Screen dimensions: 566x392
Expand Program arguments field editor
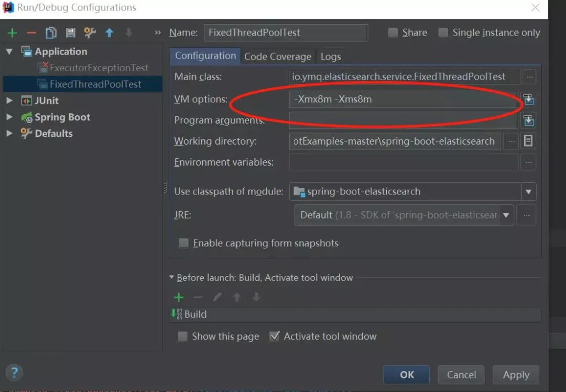(x=529, y=120)
